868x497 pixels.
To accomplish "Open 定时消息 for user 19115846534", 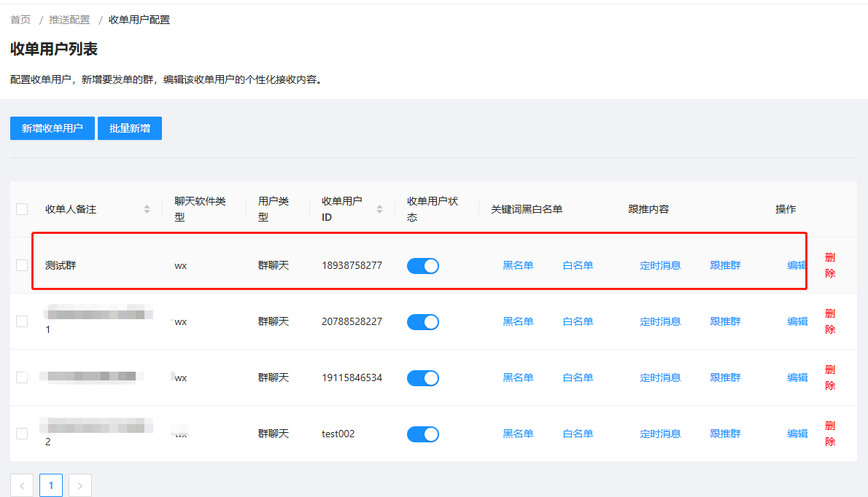I will coord(660,377).
